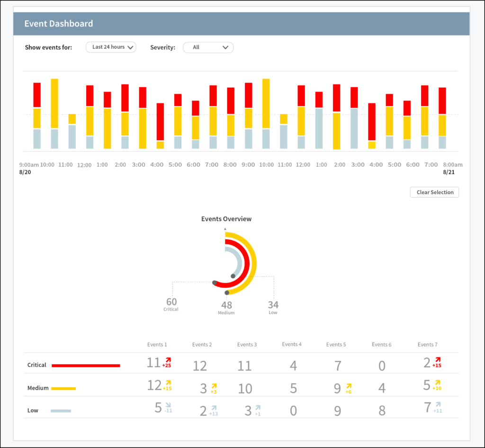Click the tallest stacked bar at 10:00am
Image resolution: width=485 pixels, height=448 pixels.
click(54, 113)
